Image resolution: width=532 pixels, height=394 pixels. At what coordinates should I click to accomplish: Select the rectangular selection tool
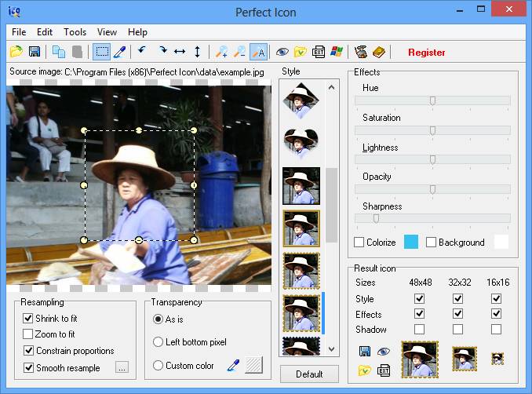pyautogui.click(x=101, y=52)
